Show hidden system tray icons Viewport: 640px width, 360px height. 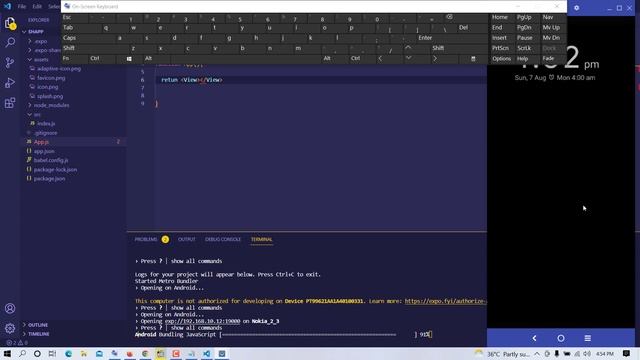[537, 354]
